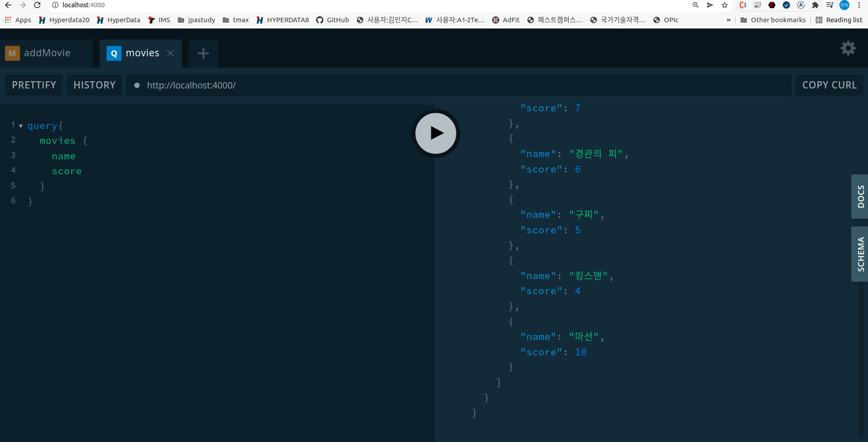Click HISTORY to view past queries

point(94,85)
